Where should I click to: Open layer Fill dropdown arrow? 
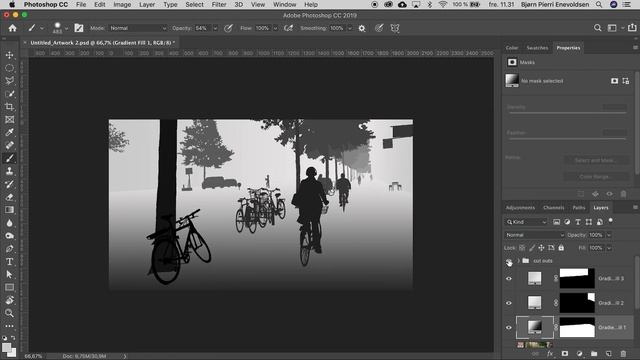point(609,248)
